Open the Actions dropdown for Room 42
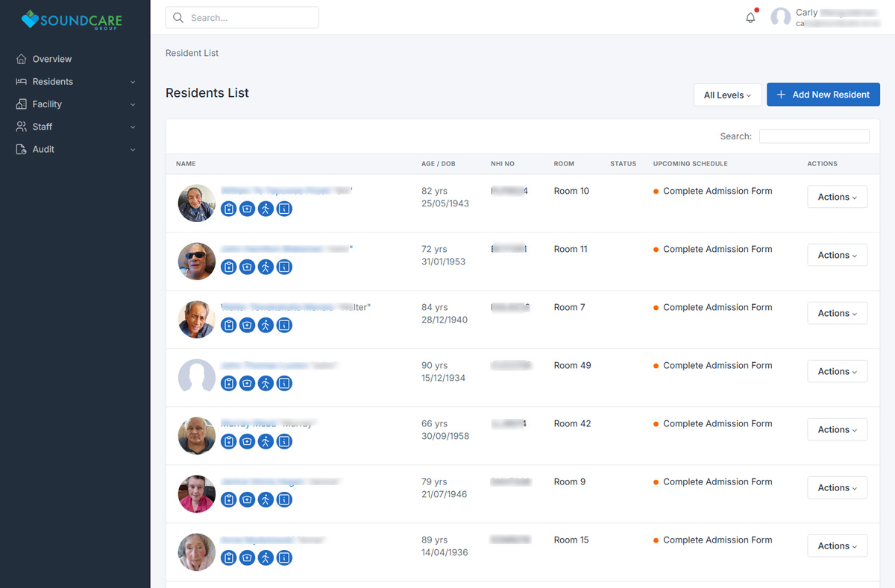This screenshot has width=895, height=588. coord(837,429)
